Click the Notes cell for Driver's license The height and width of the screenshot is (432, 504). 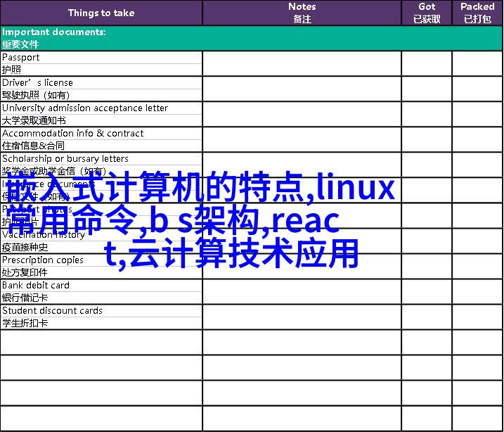click(x=302, y=89)
